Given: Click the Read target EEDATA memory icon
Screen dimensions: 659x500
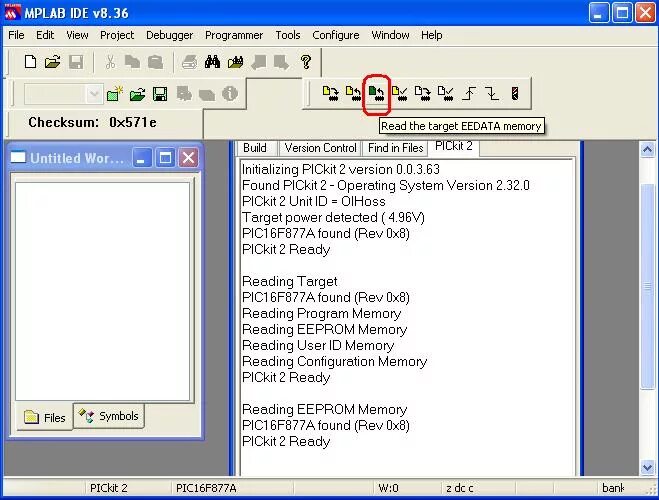Looking at the screenshot, I should (376, 93).
